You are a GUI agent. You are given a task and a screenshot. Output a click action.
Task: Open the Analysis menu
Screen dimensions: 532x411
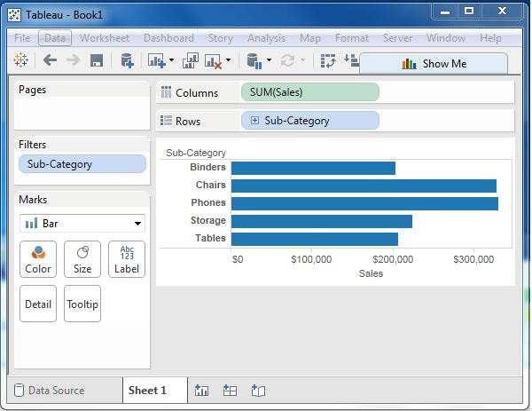[266, 38]
